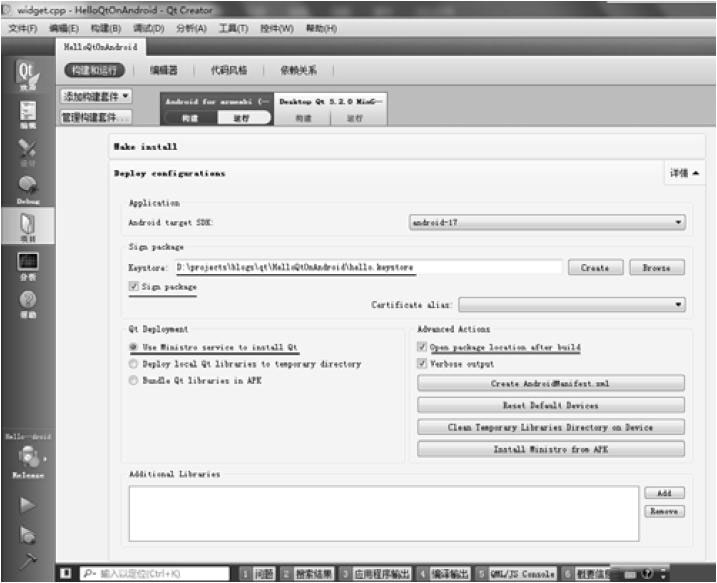Viewport: 717px width, 583px height.
Task: Select Desktop kit 构建 sub-tab
Action: click(x=303, y=118)
